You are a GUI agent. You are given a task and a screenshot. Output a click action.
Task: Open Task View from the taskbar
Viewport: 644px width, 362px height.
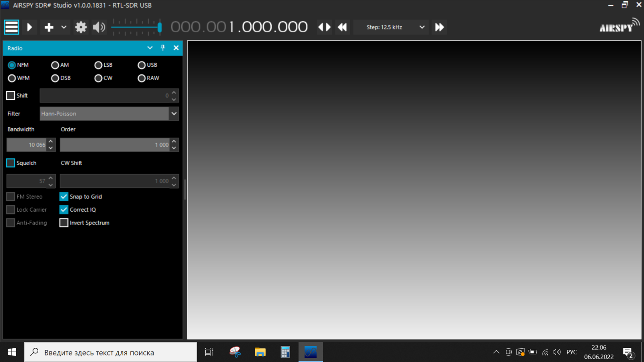point(209,352)
